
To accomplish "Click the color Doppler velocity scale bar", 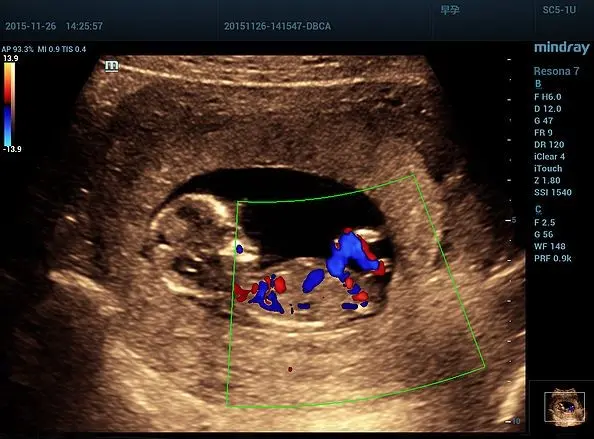I will point(9,104).
